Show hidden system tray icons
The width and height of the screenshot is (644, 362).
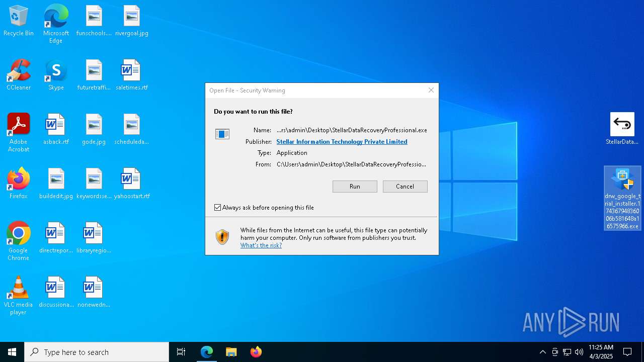pos(542,352)
